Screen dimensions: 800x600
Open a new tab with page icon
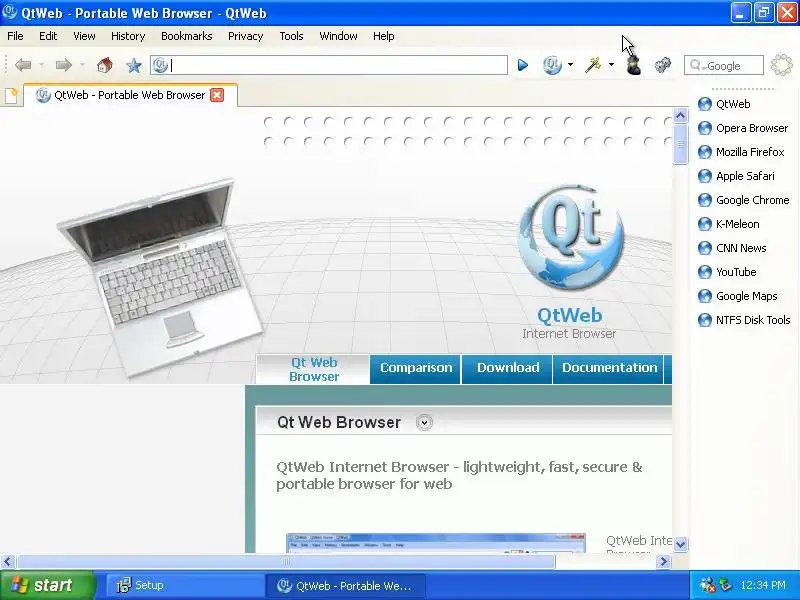point(11,95)
